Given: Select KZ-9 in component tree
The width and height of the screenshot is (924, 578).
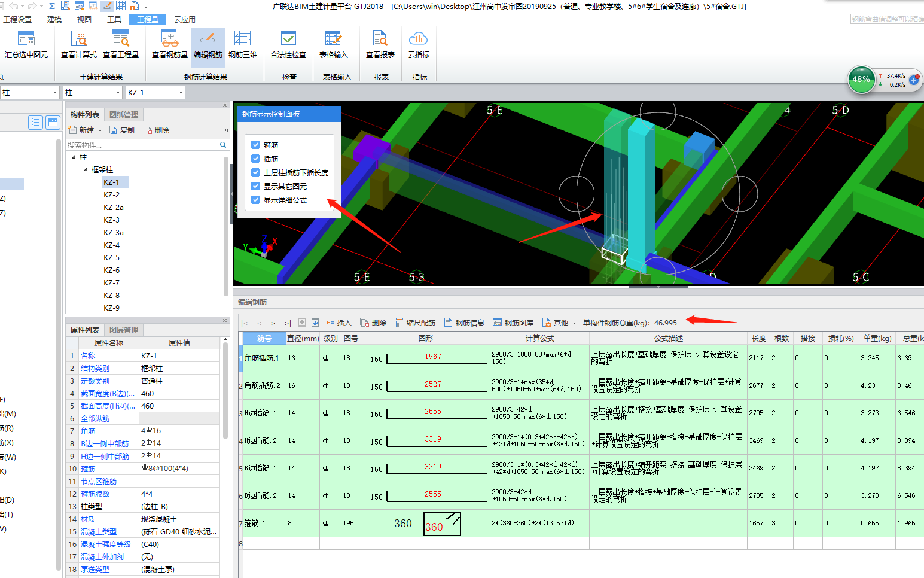Looking at the screenshot, I should [x=112, y=308].
